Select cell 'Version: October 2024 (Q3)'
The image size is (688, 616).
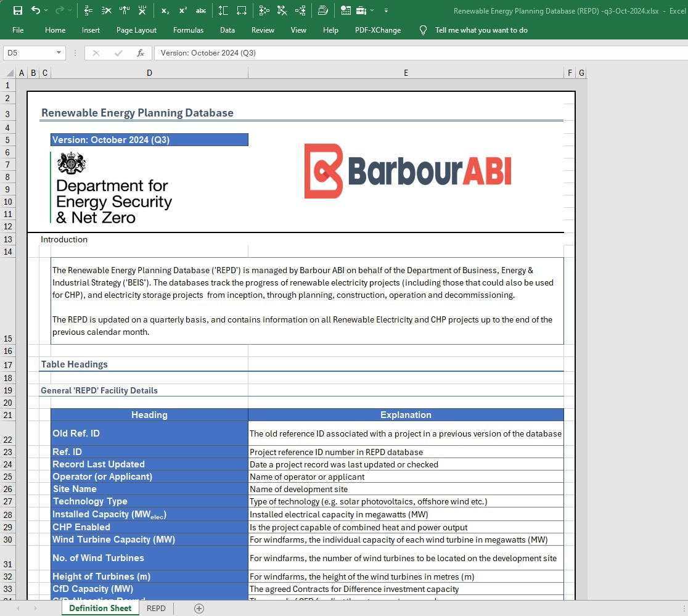tap(149, 140)
